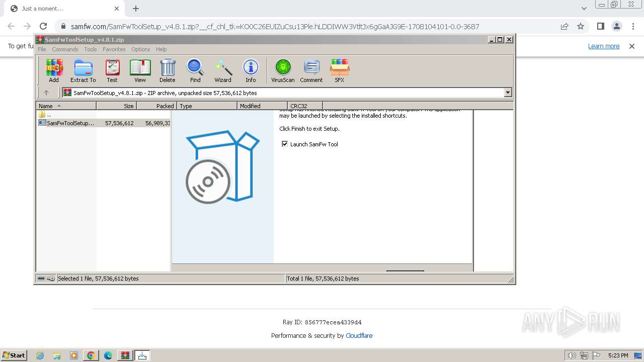Image resolution: width=644 pixels, height=362 pixels.
Task: Click 'Selected 1 file' status text
Action: [x=98, y=279]
